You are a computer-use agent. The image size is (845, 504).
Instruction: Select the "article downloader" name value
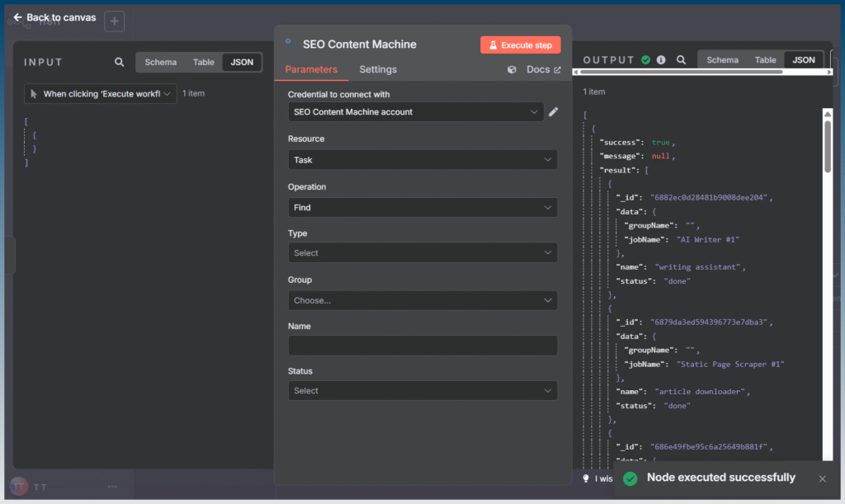tap(700, 392)
